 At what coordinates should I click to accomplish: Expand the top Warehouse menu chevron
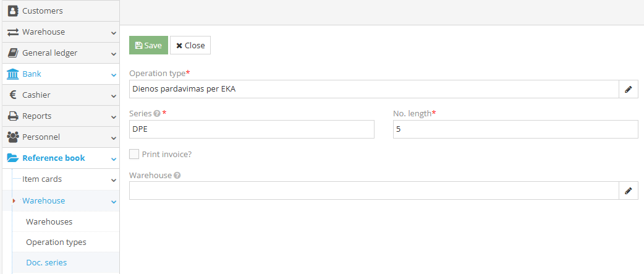click(114, 32)
